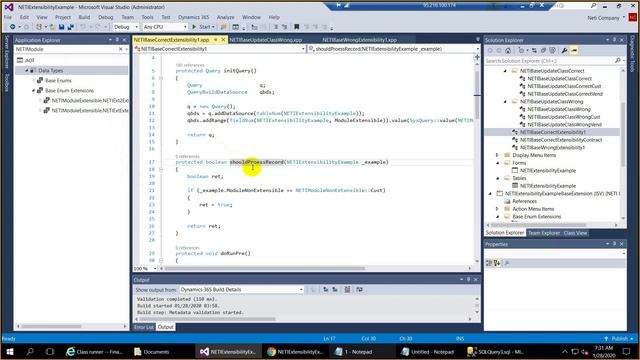Select the AOT node in Application Explorer
The width and height of the screenshot is (640, 360).
click(x=30, y=60)
